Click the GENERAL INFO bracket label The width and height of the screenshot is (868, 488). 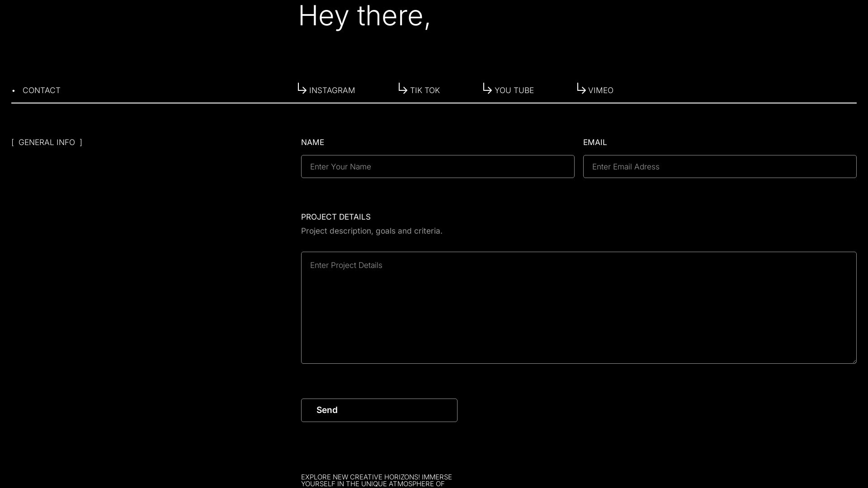[x=47, y=142]
